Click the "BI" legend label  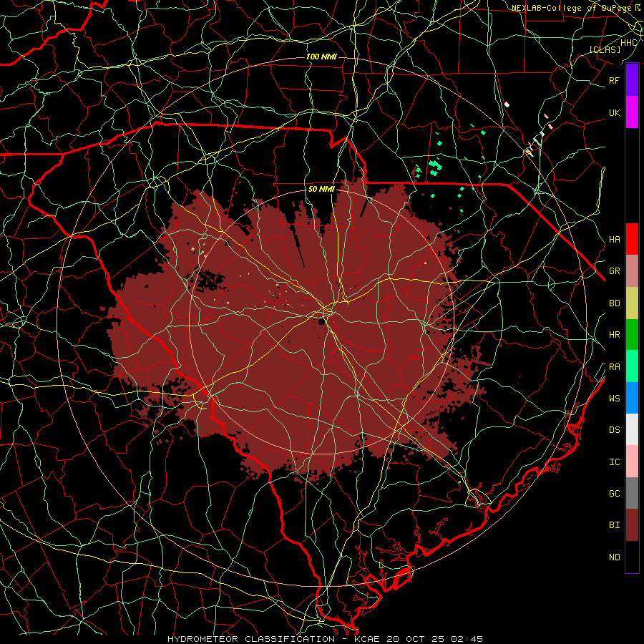pyautogui.click(x=614, y=525)
